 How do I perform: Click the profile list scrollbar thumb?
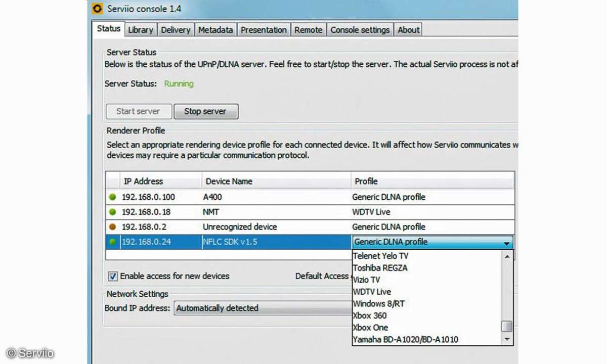click(x=507, y=327)
